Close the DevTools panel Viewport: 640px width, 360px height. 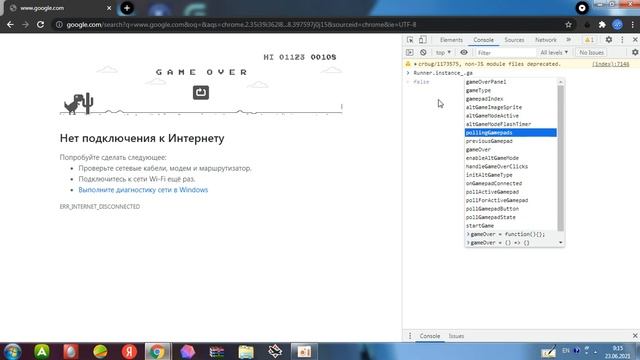tap(635, 40)
